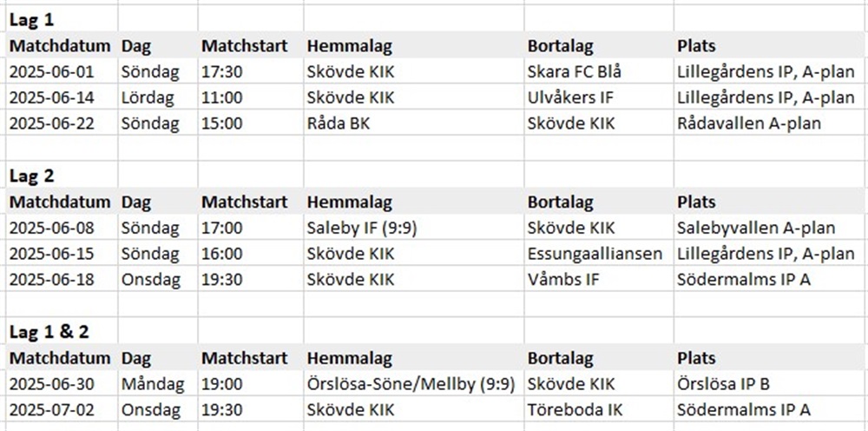This screenshot has width=868, height=431.
Task: Click the Essungaalliansen cell
Action: (x=599, y=254)
